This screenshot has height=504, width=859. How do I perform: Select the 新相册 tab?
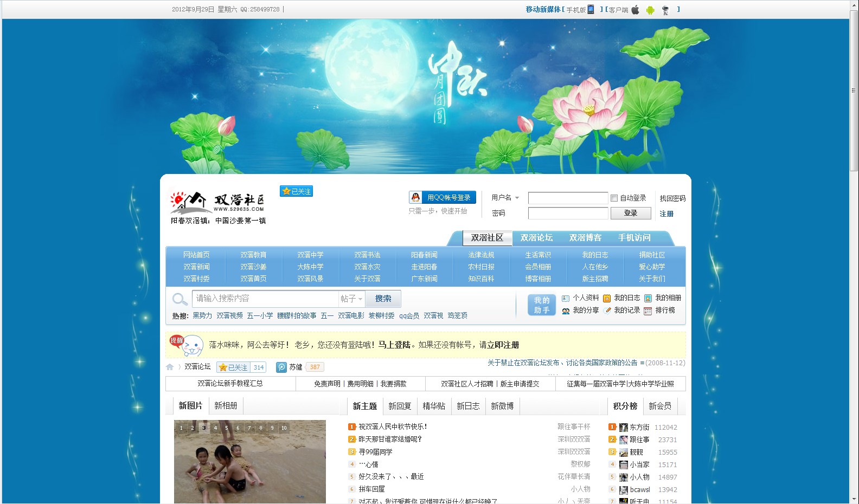click(226, 405)
